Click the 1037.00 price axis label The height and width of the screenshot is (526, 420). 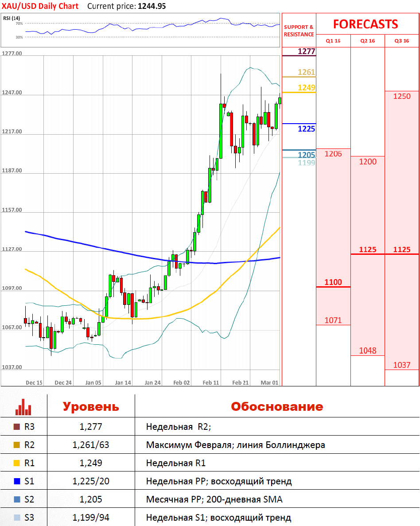pos(12,367)
